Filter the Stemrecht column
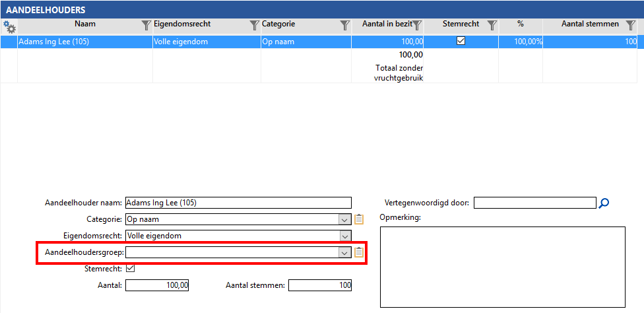Image resolution: width=644 pixels, height=313 pixels. pos(492,26)
